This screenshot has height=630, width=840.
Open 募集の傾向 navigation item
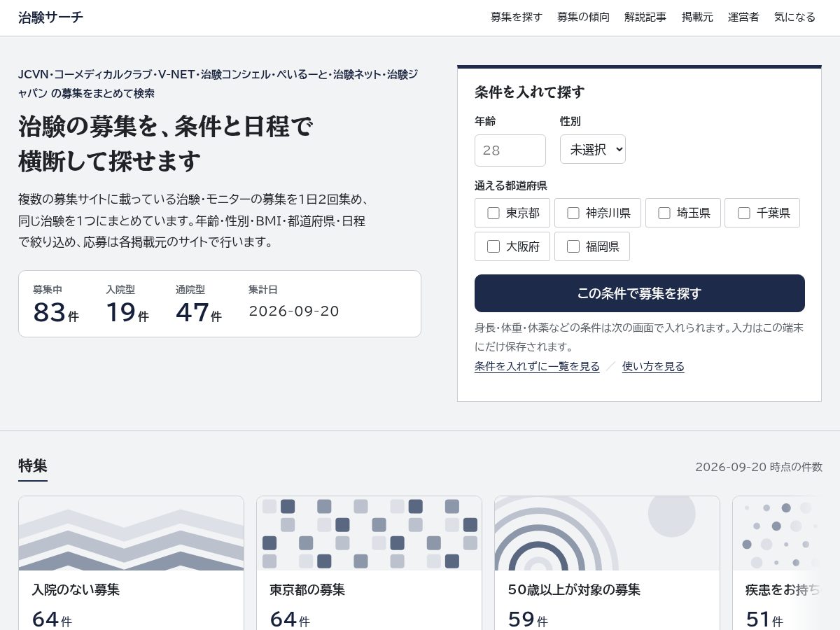point(583,17)
